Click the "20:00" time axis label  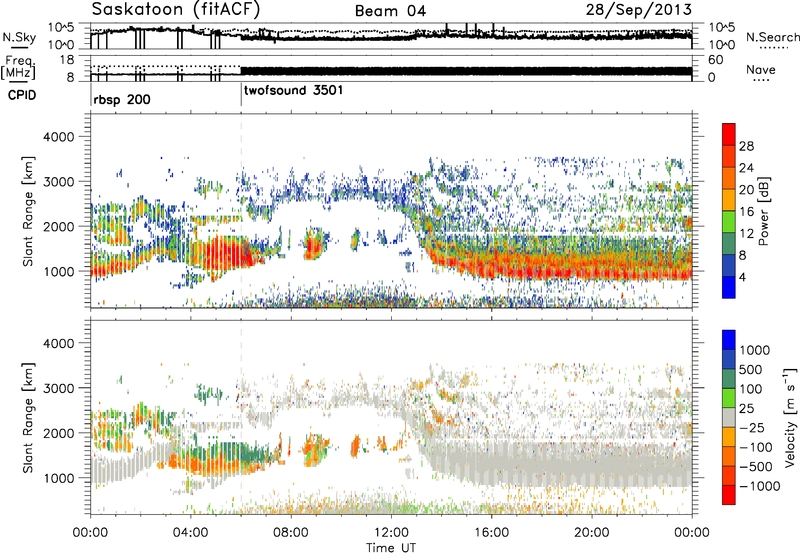coord(592,533)
